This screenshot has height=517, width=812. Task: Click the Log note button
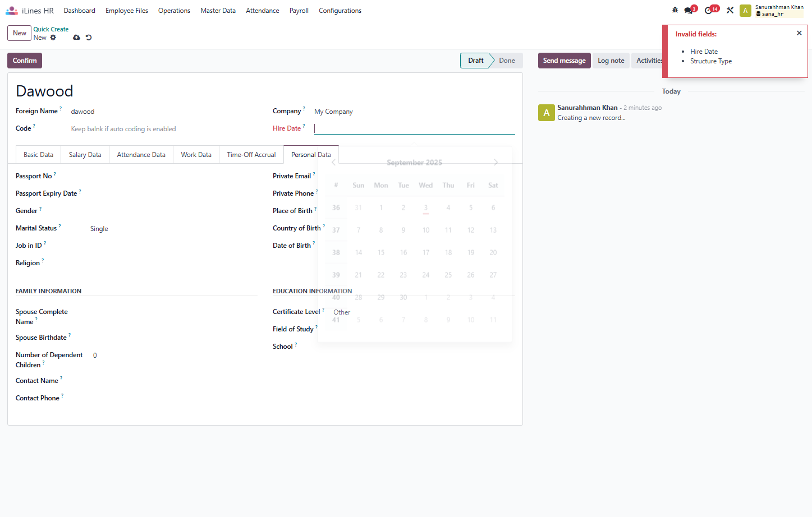click(611, 61)
